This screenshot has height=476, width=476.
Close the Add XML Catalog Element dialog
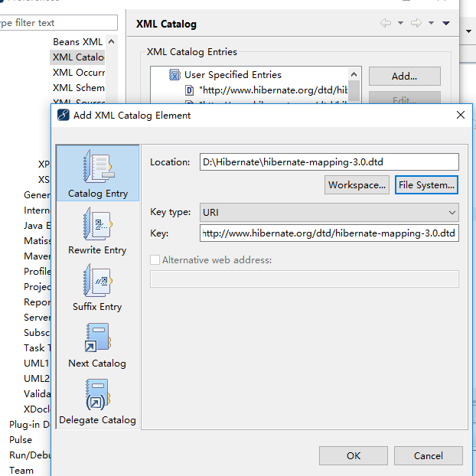461,115
